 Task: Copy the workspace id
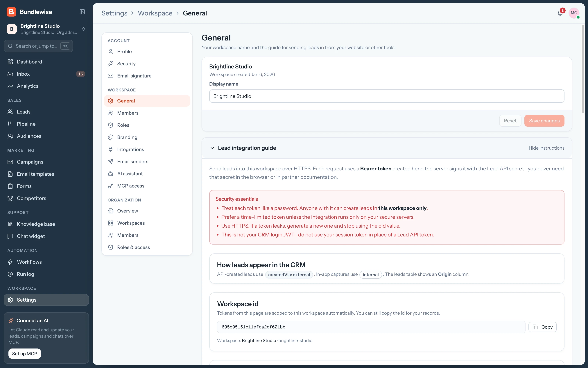pyautogui.click(x=542, y=327)
